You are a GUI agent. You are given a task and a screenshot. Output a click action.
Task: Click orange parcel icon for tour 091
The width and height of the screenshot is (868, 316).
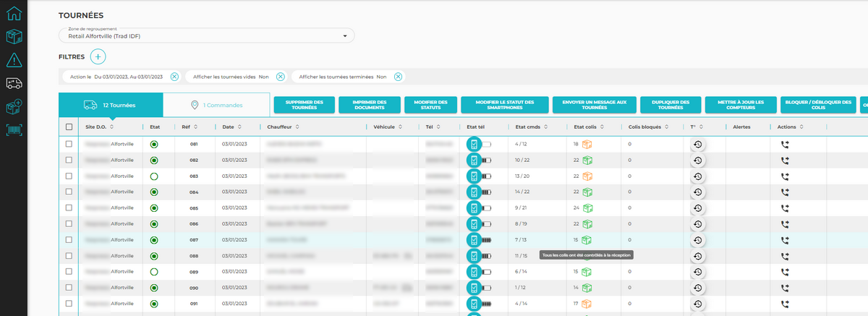pos(587,304)
